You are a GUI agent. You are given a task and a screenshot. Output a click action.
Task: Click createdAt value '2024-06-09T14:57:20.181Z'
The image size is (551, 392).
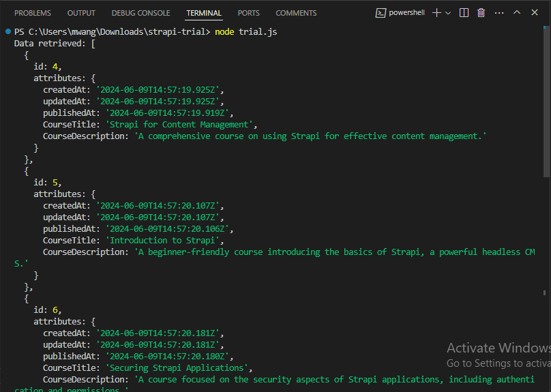pyautogui.click(x=158, y=333)
